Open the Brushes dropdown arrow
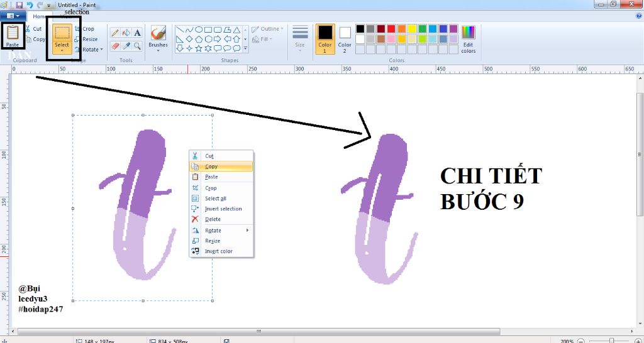 point(158,50)
